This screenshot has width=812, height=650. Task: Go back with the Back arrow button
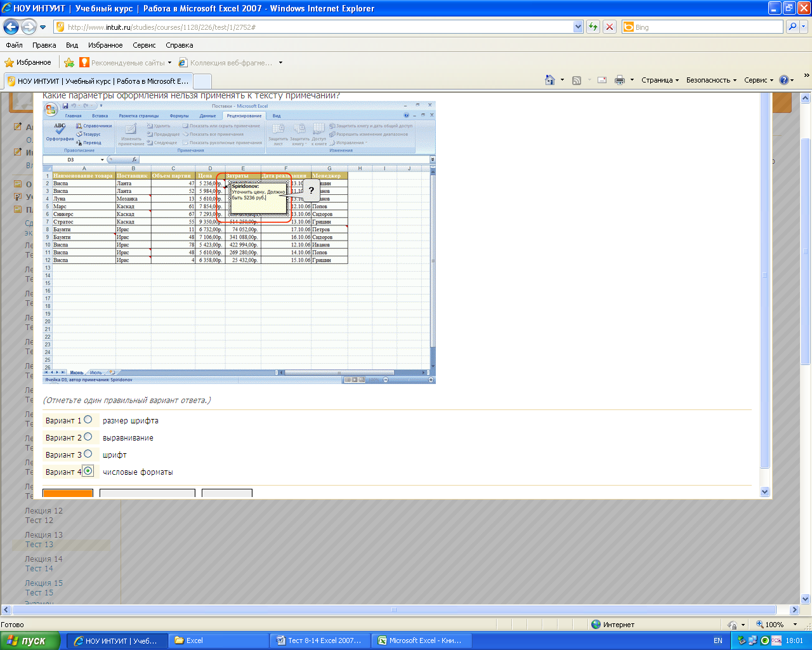coord(11,27)
